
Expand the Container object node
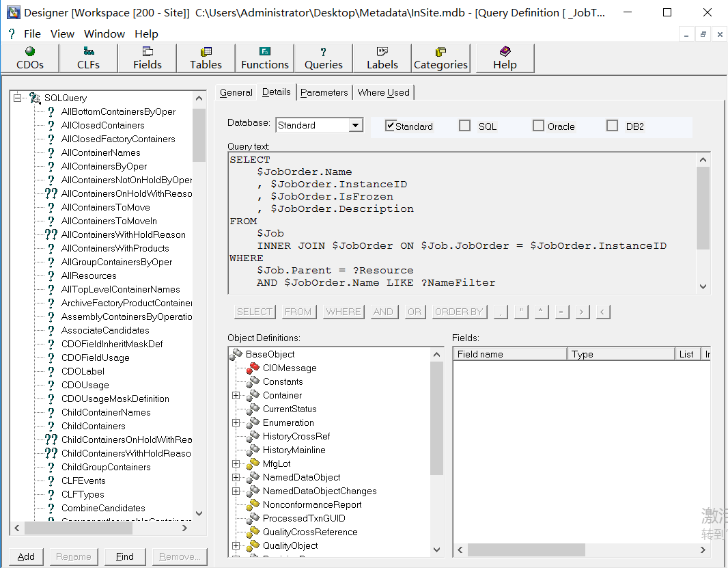tap(236, 395)
